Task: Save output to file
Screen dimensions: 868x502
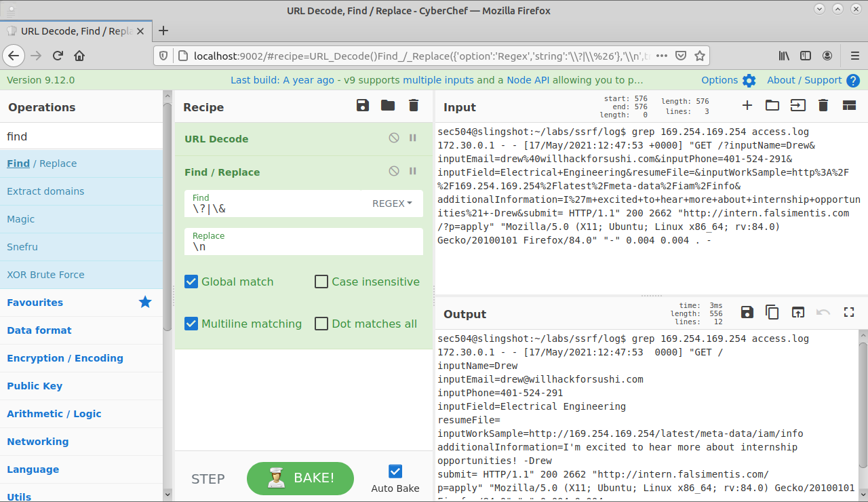Action: click(x=747, y=312)
